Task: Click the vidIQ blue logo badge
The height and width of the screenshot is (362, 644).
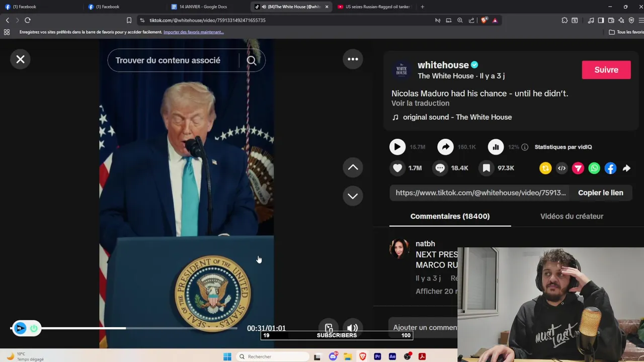Action: tap(20, 328)
